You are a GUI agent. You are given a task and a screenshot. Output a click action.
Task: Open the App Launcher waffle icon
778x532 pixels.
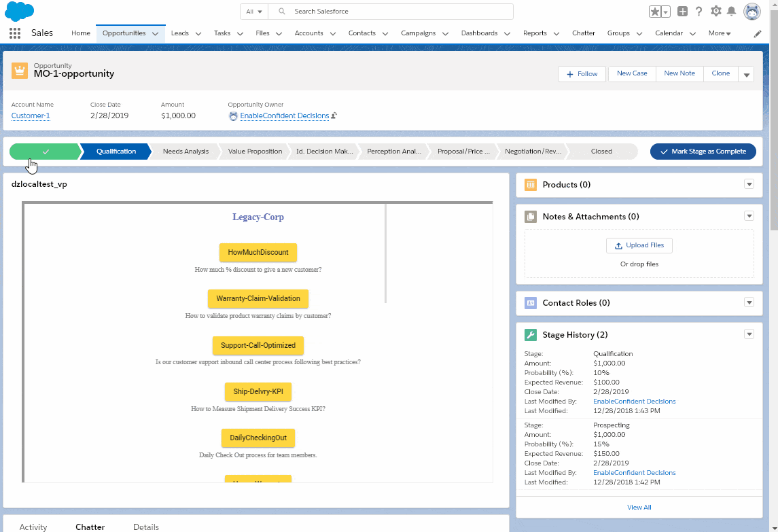tap(15, 33)
